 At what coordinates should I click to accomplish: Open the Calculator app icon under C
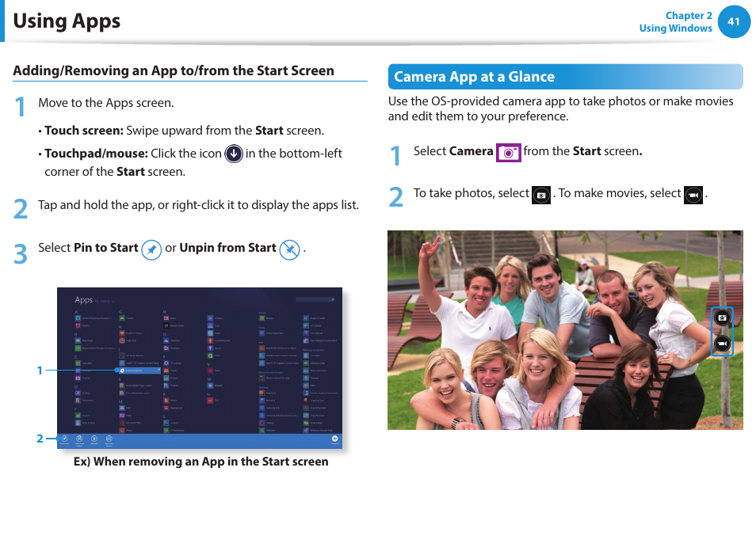(x=78, y=363)
